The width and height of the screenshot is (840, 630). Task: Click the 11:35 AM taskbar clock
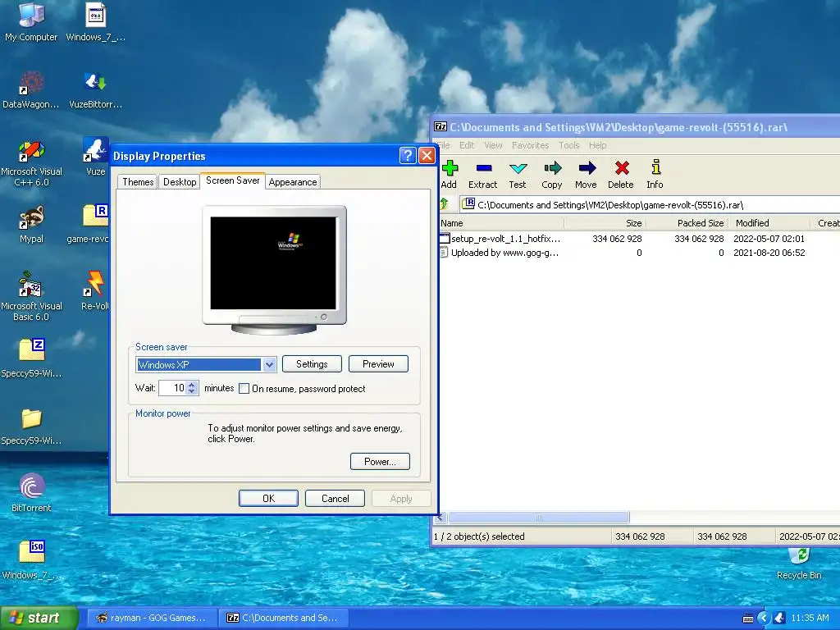point(810,619)
